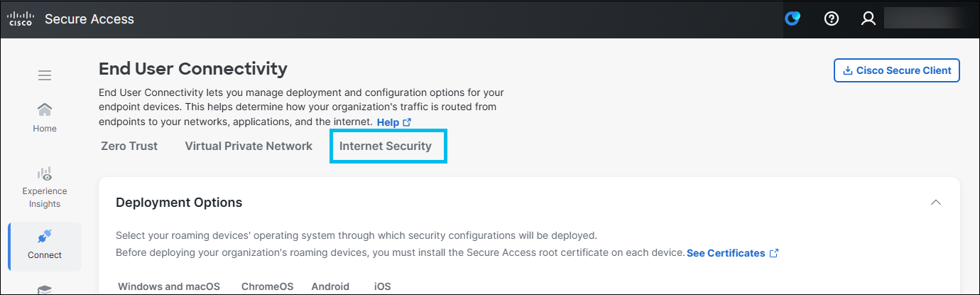Click the blue assistant icon in the header
Viewport: 980px width, 295px height.
793,19
